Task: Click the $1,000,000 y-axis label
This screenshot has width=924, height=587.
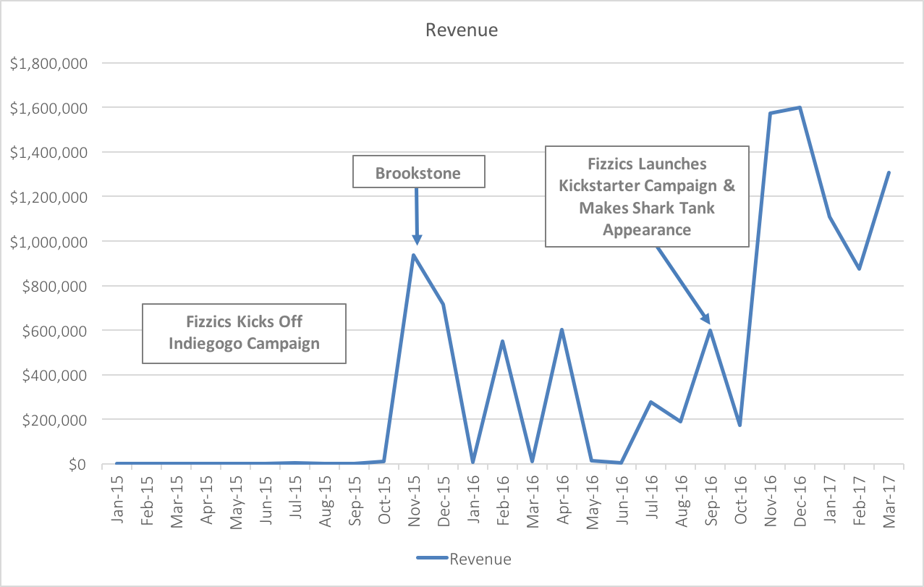Action: (49, 242)
